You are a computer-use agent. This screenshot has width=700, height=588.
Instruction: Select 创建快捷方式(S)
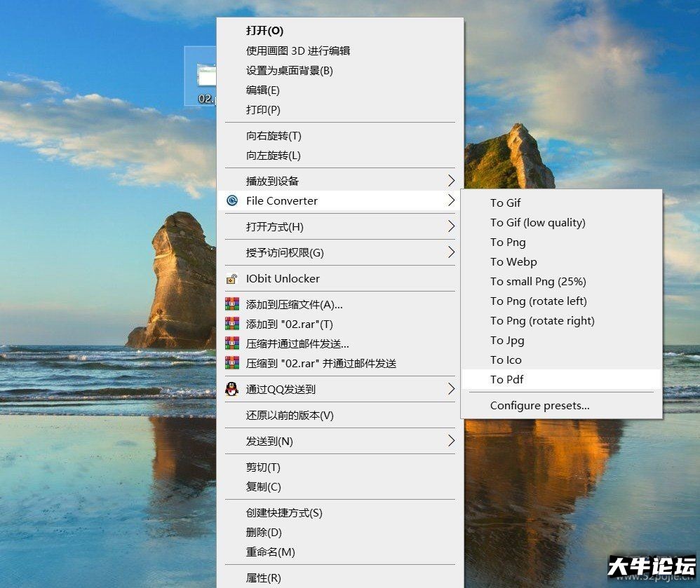point(340,512)
